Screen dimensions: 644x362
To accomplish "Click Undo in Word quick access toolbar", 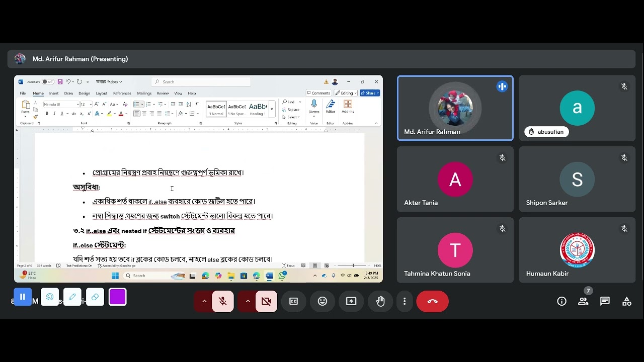I will (x=68, y=81).
